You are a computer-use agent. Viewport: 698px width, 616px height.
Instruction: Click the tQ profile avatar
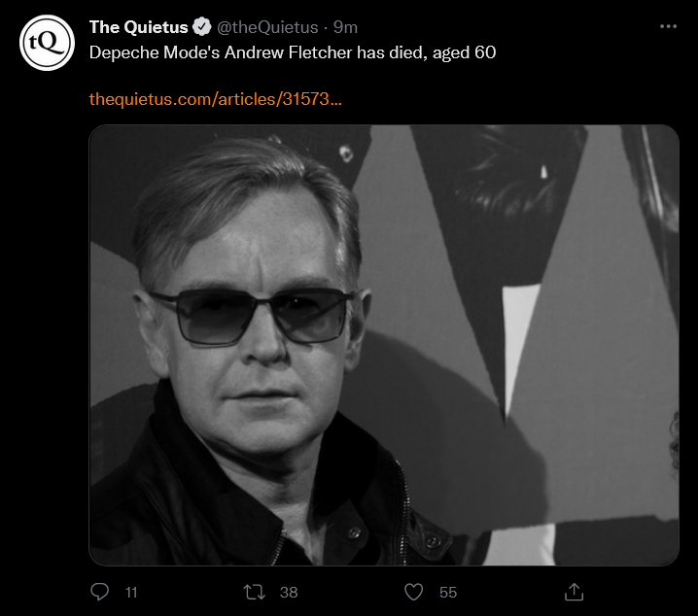pyautogui.click(x=48, y=42)
